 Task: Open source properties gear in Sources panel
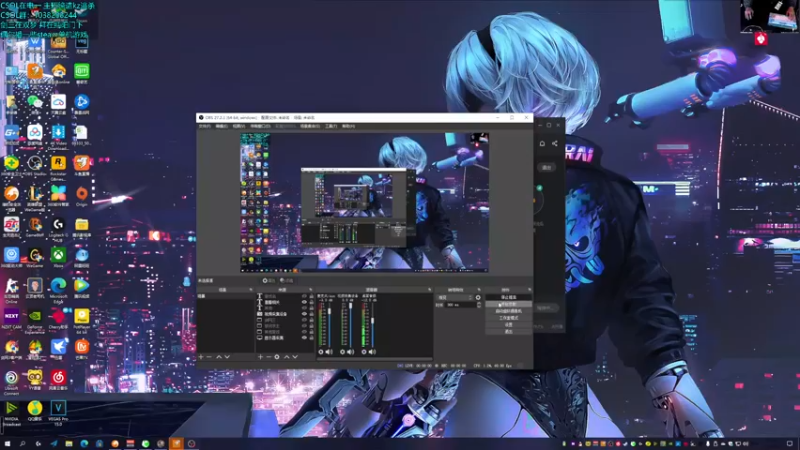click(277, 357)
